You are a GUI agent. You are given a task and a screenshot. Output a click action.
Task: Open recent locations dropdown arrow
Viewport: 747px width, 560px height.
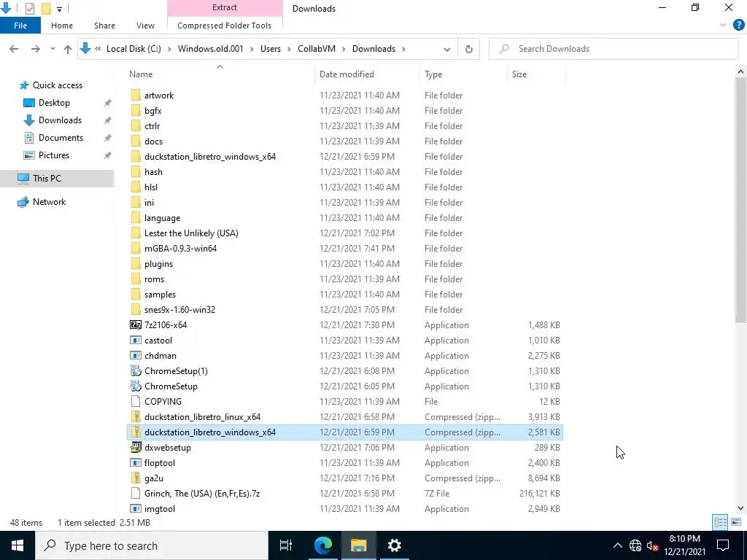(x=53, y=49)
